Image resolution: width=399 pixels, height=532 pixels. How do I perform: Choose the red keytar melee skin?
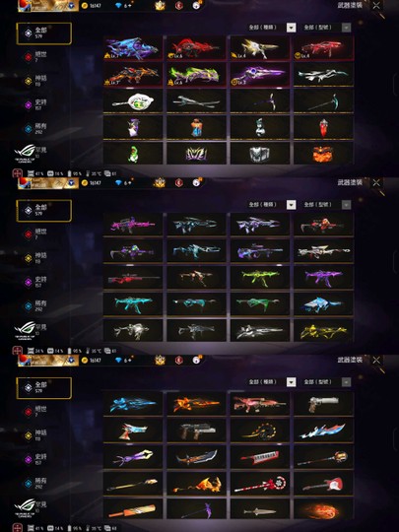(260, 457)
